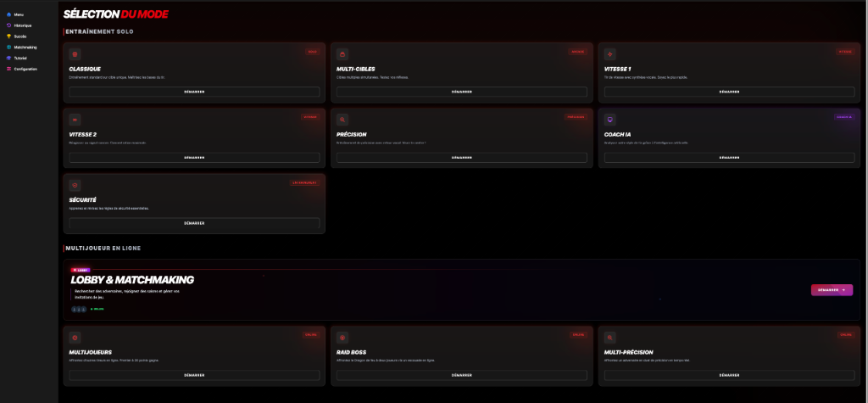Click the green online status indicator
This screenshot has width=868, height=403.
pos(97,309)
